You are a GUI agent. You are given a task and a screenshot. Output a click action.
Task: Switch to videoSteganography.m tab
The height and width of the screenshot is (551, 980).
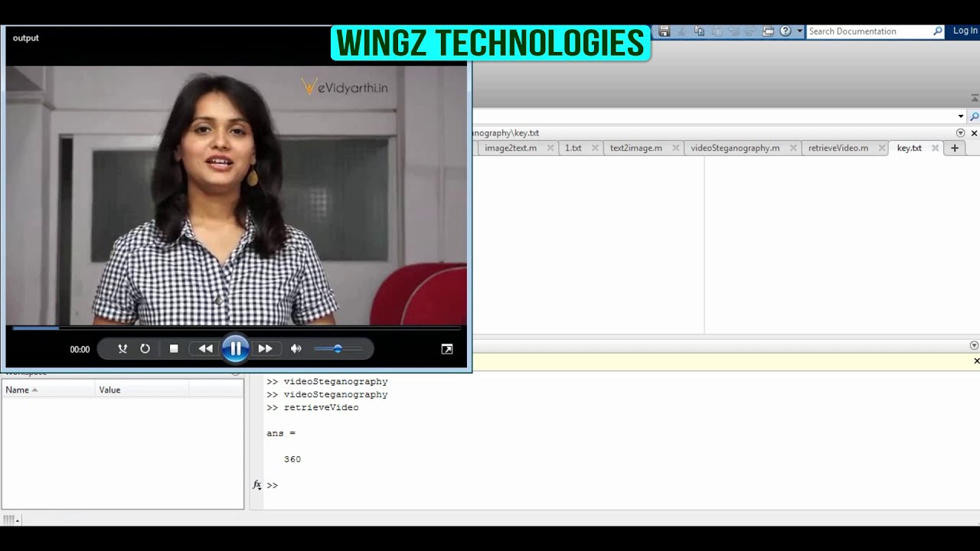tap(735, 148)
